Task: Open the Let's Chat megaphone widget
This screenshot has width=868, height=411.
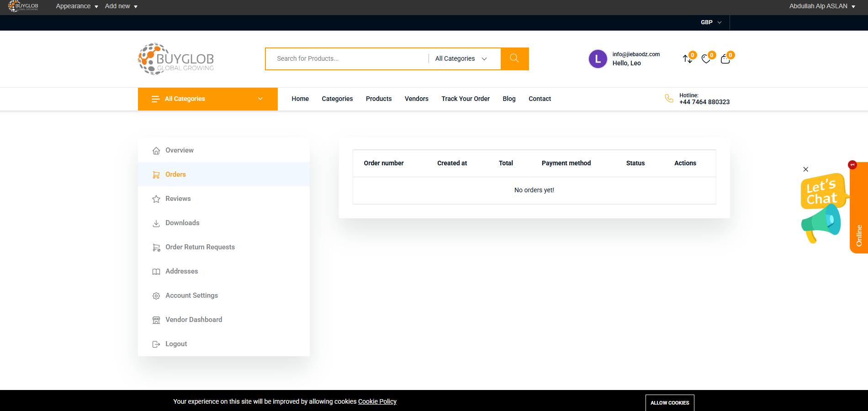Action: click(824, 208)
